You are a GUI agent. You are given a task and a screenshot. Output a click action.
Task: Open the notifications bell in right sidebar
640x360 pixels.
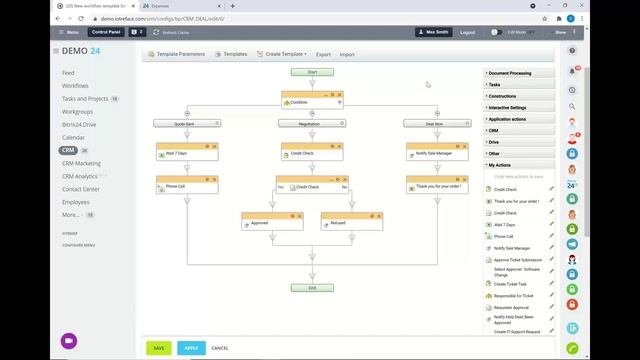572,71
